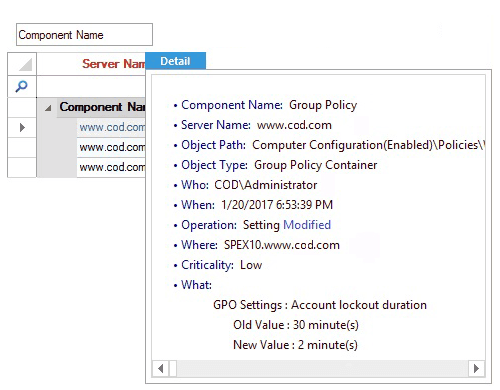Click the horizontal scrollbar left arrow
The width and height of the screenshot is (500, 390).
tap(161, 368)
